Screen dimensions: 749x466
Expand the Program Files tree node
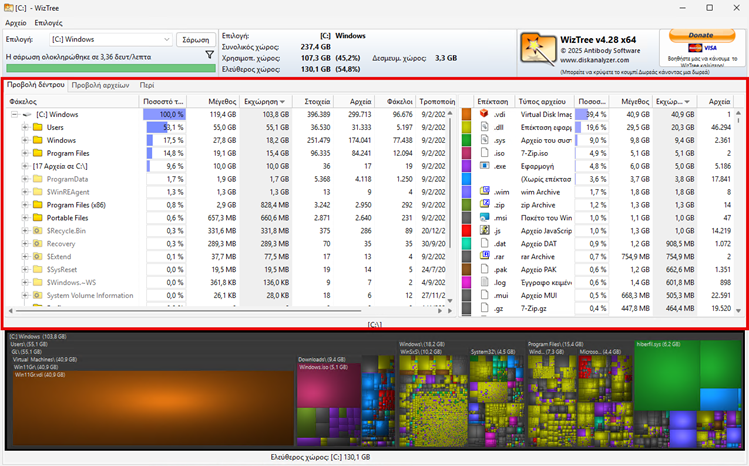pyautogui.click(x=25, y=153)
